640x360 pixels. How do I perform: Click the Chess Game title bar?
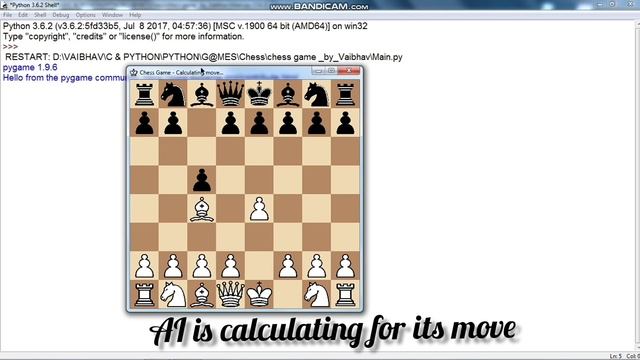[244, 72]
